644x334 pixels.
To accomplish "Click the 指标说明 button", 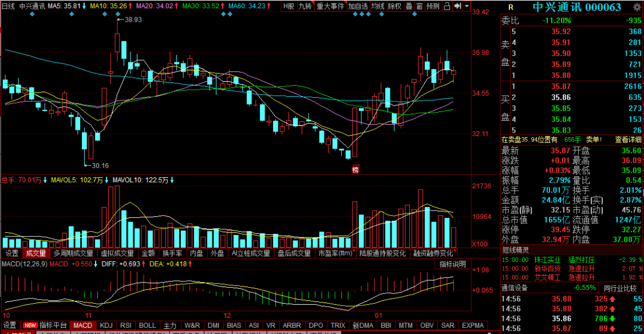I will [452, 264].
